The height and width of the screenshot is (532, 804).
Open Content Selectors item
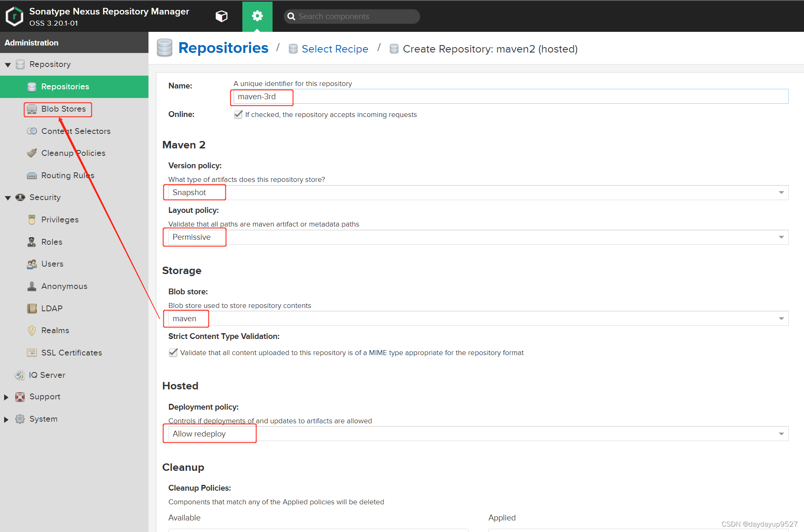pos(76,131)
